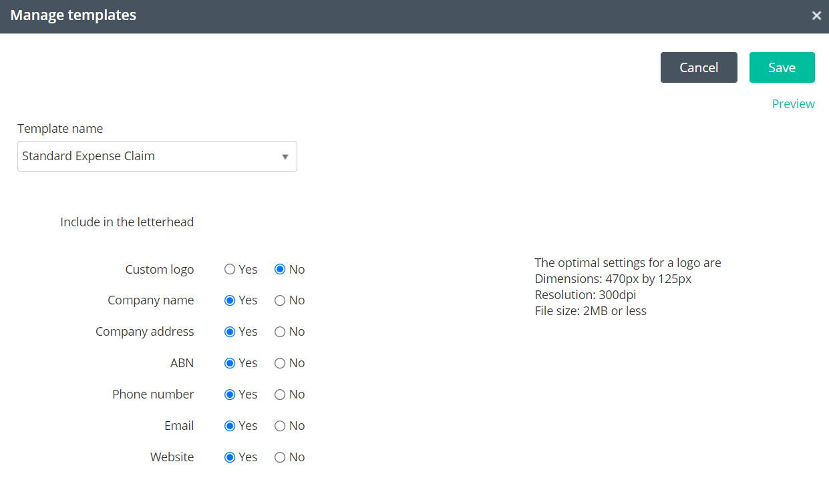Click the 'Template name' label

point(60,128)
